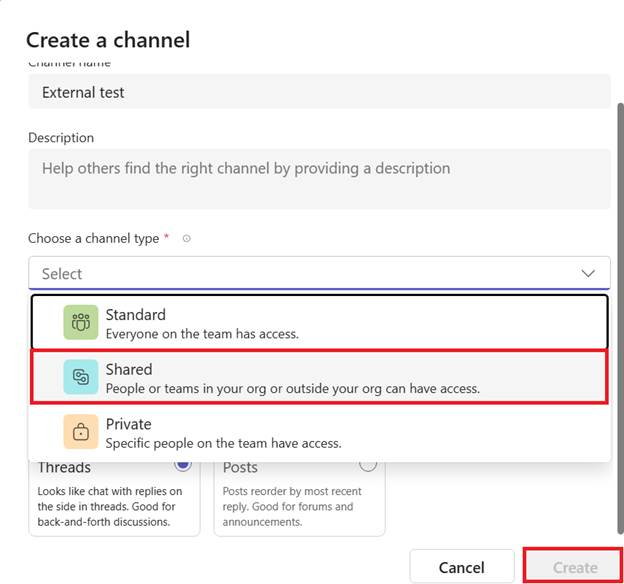The width and height of the screenshot is (624, 584).
Task: Click the Posts layout description text
Action: click(x=292, y=506)
